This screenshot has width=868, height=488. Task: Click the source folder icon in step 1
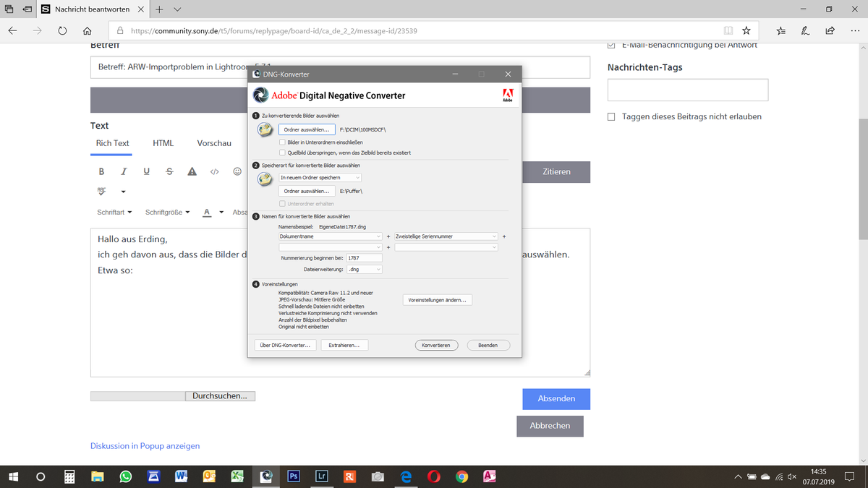point(264,130)
